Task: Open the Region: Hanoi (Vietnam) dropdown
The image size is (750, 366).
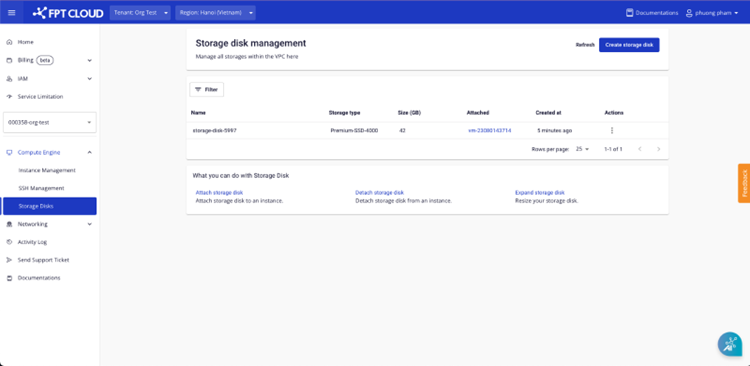Action: pos(215,13)
